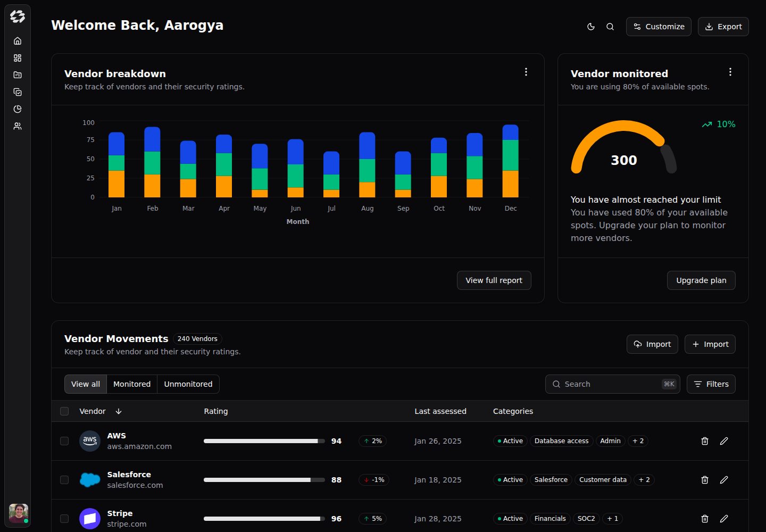Open the pie chart reports icon

(18, 109)
